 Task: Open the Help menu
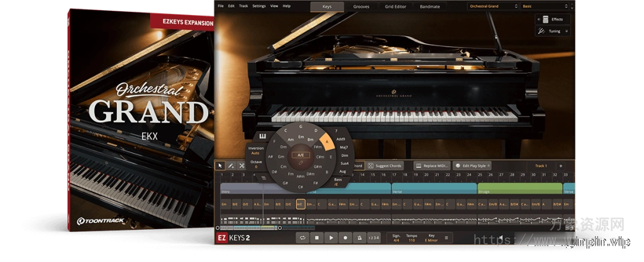click(287, 6)
